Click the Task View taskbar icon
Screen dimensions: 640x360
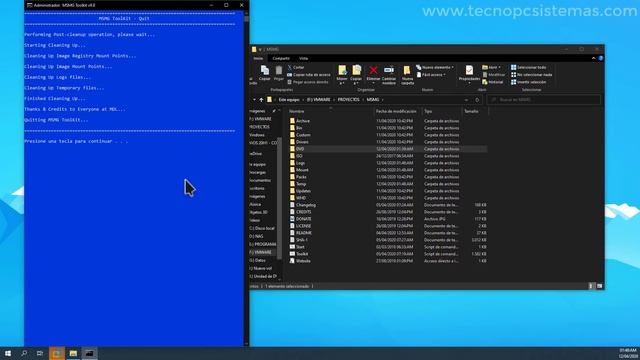pyautogui.click(x=40, y=353)
